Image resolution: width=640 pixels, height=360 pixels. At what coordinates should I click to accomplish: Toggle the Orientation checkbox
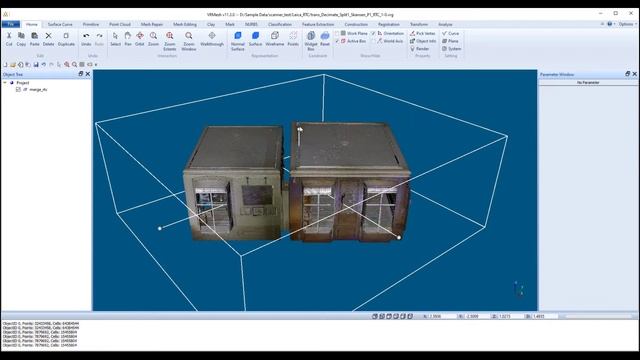pos(373,33)
